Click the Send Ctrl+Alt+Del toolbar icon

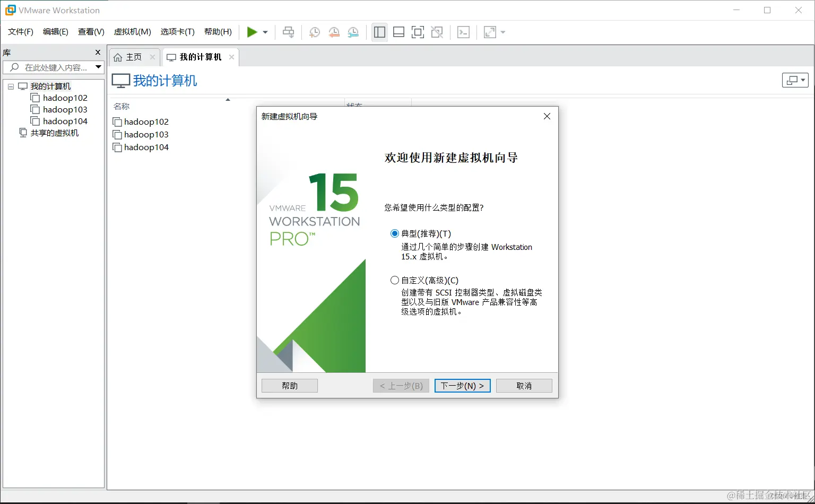coord(288,32)
